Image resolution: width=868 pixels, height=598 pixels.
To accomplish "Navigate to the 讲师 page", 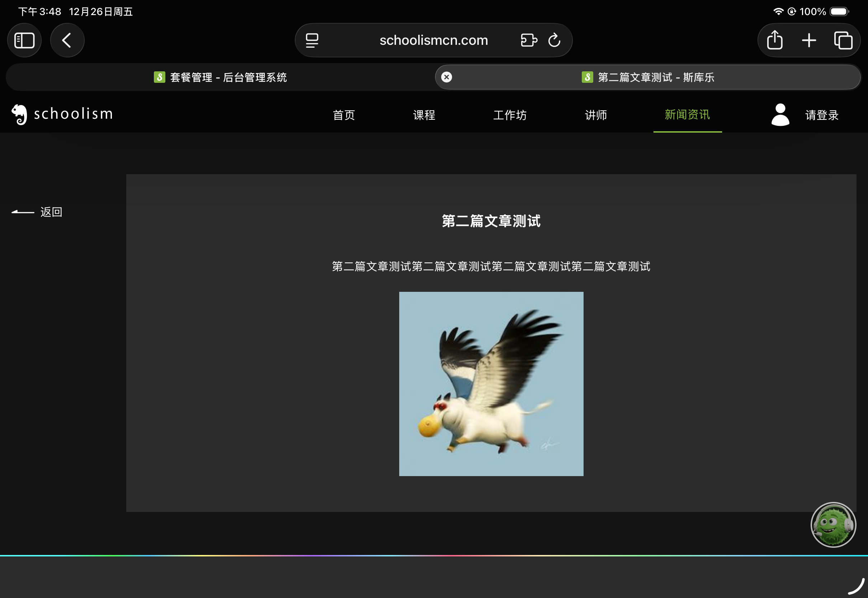I will [x=595, y=115].
